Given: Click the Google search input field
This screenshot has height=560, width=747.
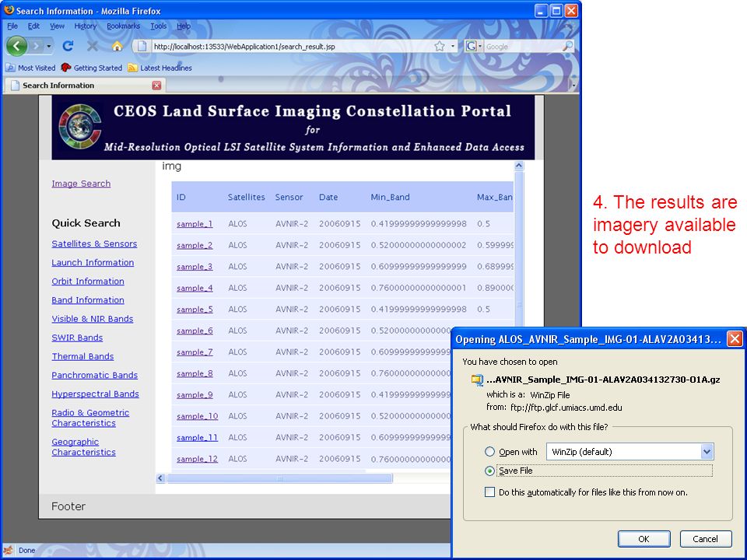Looking at the screenshot, I should pyautogui.click(x=523, y=46).
